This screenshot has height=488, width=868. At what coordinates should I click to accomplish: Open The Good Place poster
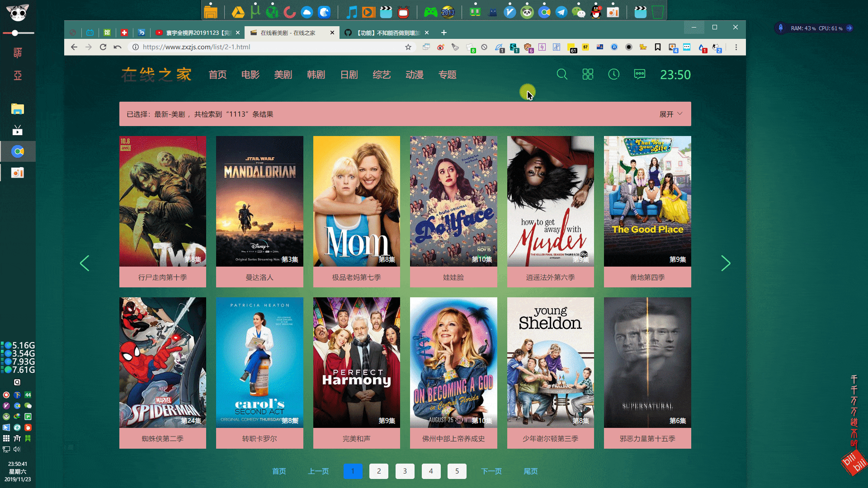[x=647, y=201]
